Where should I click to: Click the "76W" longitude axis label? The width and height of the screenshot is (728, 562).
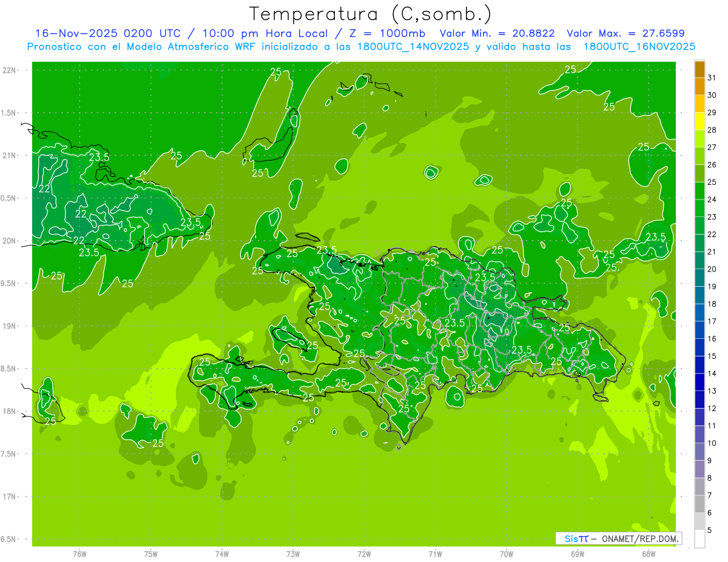point(79,554)
